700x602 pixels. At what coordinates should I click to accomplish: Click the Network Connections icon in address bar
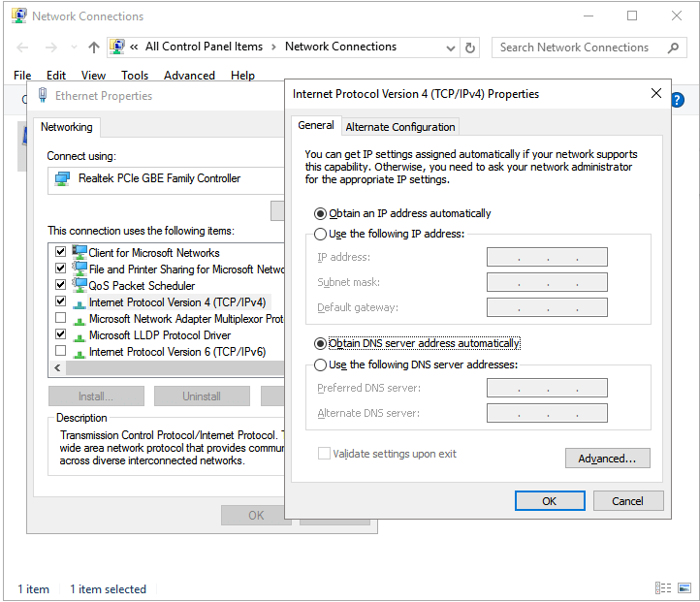click(118, 47)
